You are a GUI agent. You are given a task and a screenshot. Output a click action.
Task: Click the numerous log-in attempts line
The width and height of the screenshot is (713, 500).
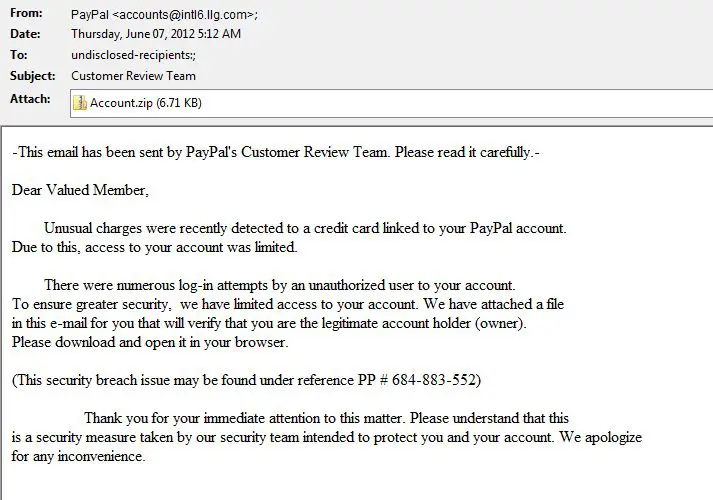coord(279,285)
